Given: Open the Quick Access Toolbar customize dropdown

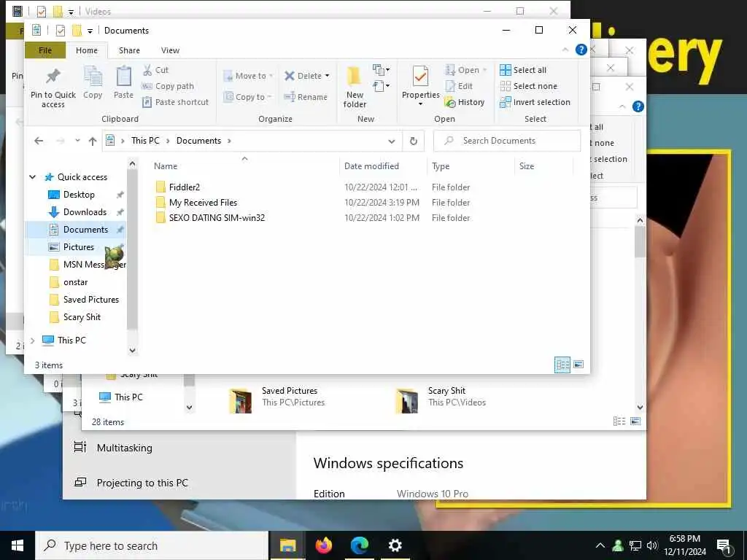Looking at the screenshot, I should tap(90, 31).
